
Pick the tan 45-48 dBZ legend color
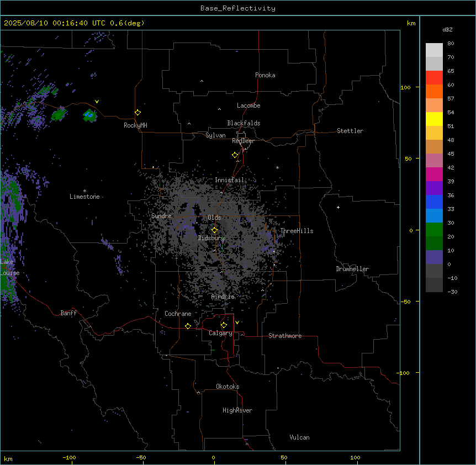coord(434,146)
